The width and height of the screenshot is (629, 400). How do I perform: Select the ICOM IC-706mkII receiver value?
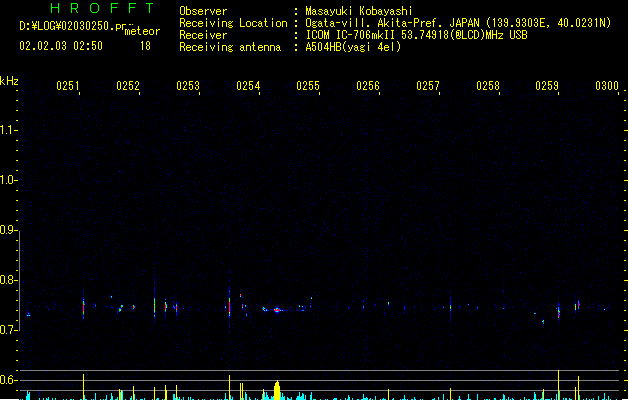click(416, 35)
